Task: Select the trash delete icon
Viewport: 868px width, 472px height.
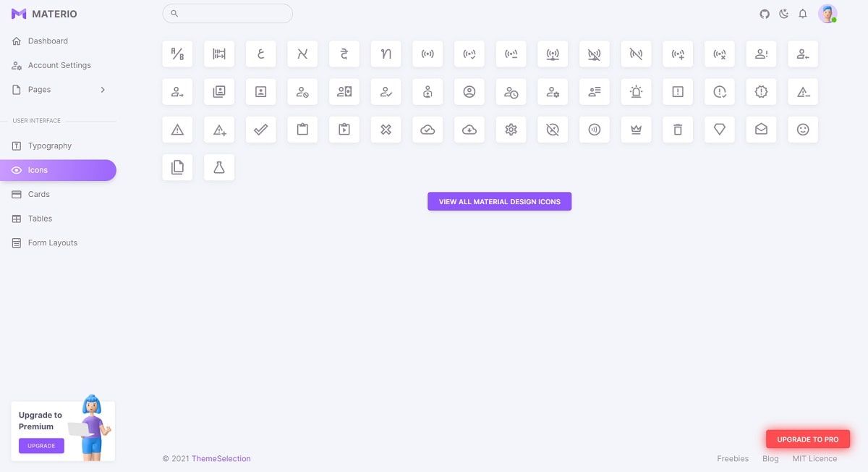Action: tap(678, 129)
